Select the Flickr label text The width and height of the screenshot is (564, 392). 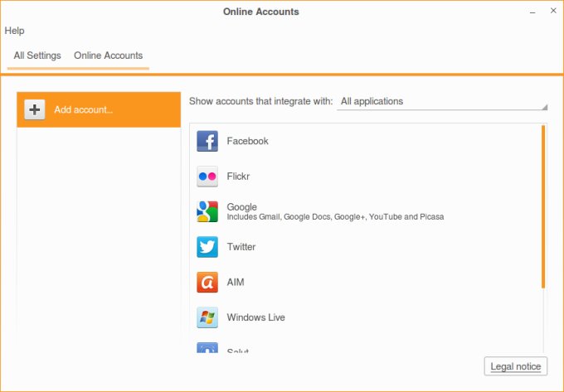click(x=238, y=176)
